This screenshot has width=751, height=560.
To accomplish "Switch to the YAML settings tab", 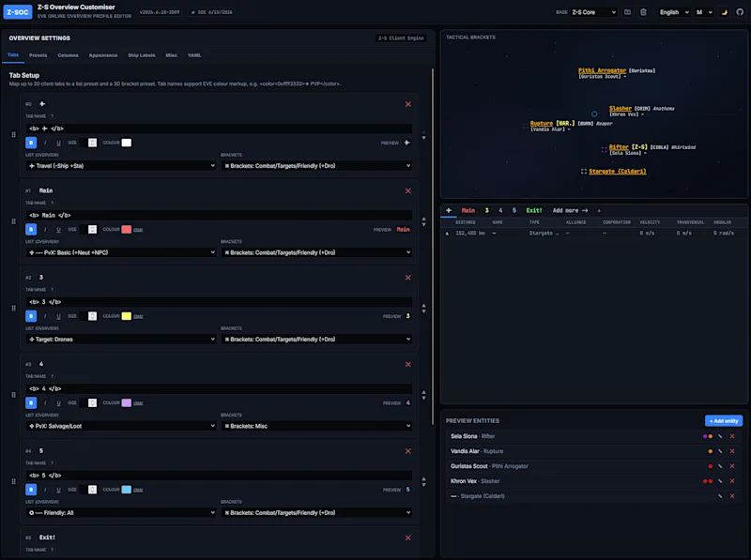I will [194, 55].
